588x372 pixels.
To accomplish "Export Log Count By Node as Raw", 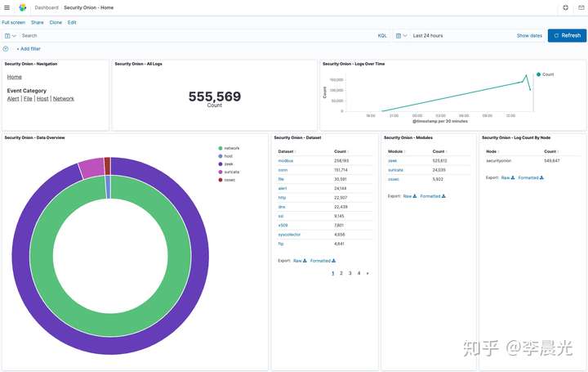I will click(508, 177).
